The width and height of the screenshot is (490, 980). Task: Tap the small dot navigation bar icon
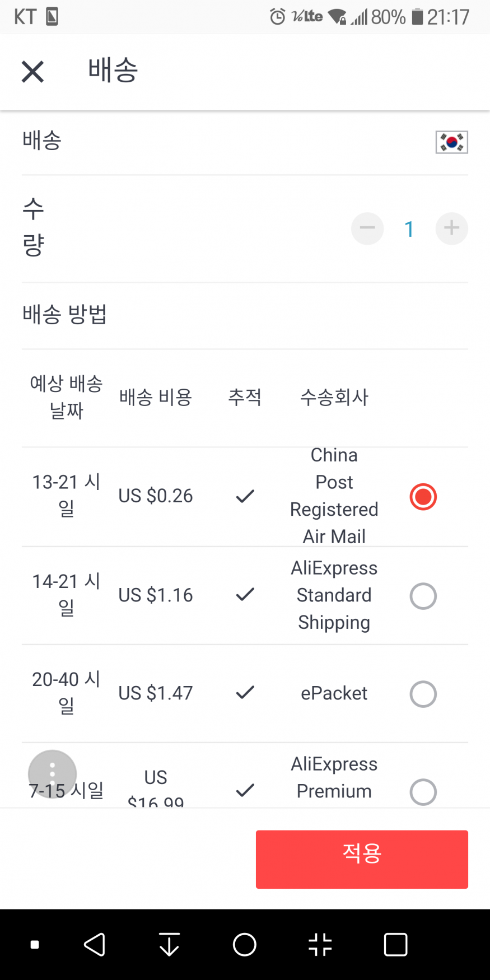point(35,945)
